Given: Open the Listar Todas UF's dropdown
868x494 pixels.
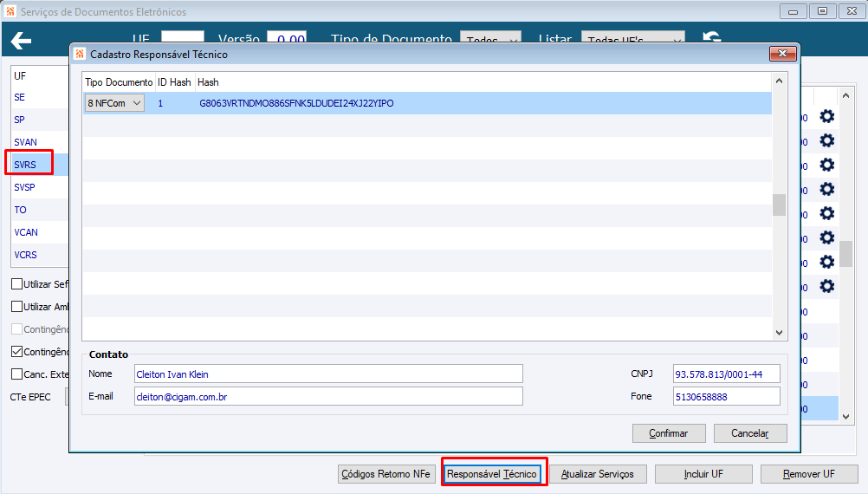Looking at the screenshot, I should point(632,37).
